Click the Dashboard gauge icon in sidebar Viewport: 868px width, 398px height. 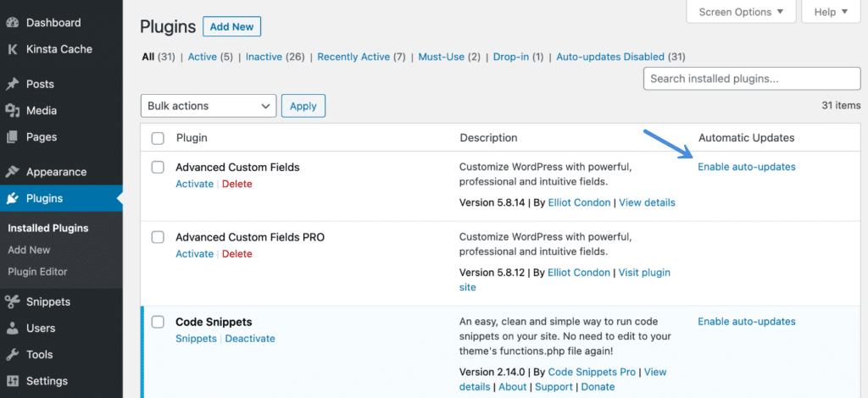coord(13,23)
